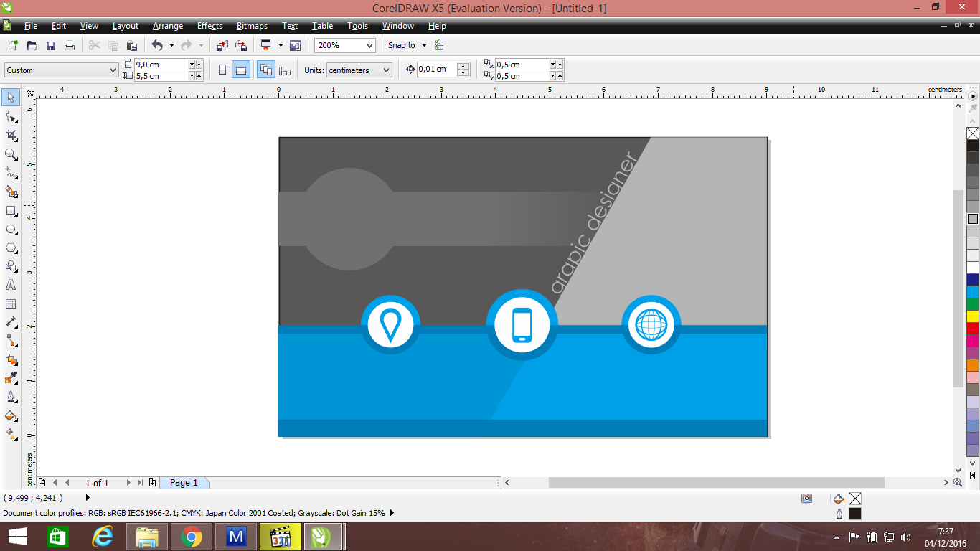Click the Snap to button
Screen dimensions: 980x551
click(x=402, y=45)
